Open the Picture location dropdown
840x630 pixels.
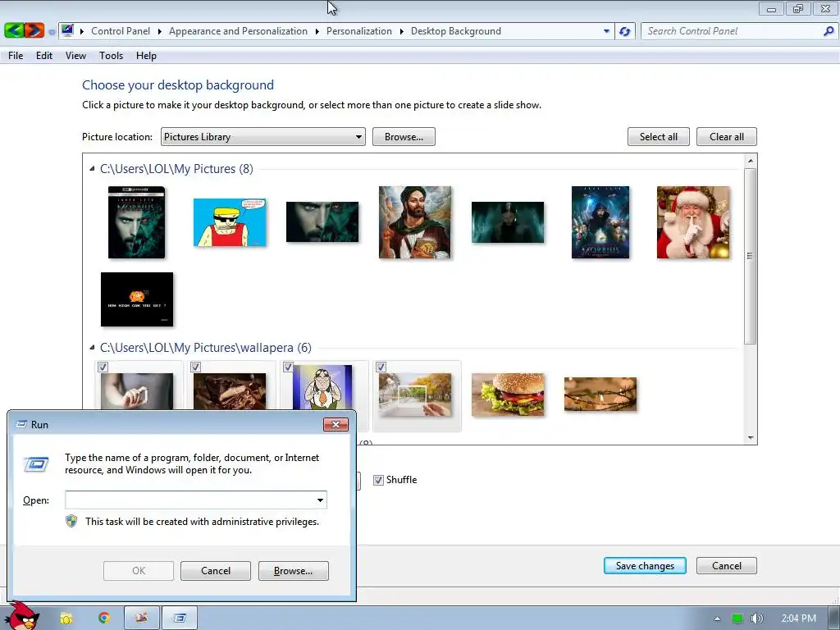(263, 137)
